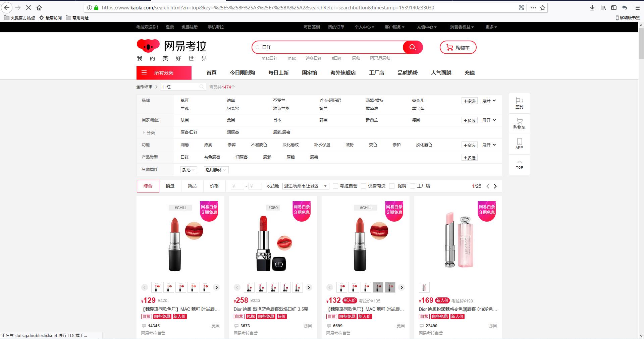Click the red search magnifier button
The height and width of the screenshot is (339, 644).
413,47
